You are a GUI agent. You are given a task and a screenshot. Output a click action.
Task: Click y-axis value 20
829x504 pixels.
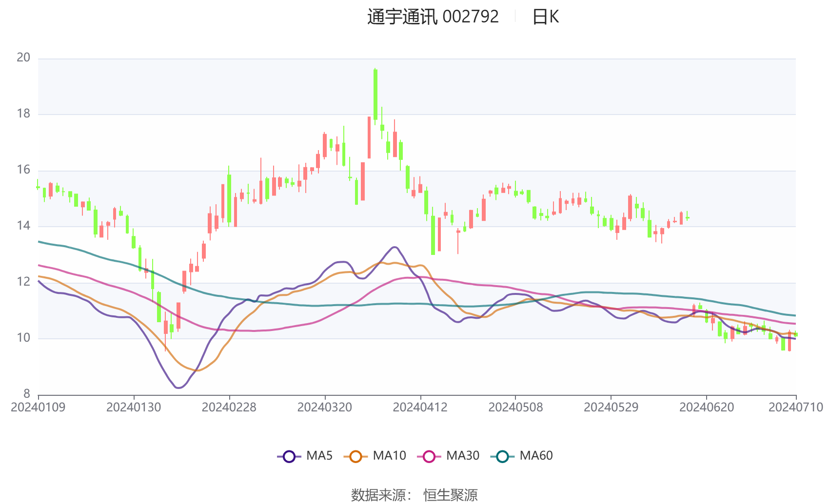tap(23, 58)
